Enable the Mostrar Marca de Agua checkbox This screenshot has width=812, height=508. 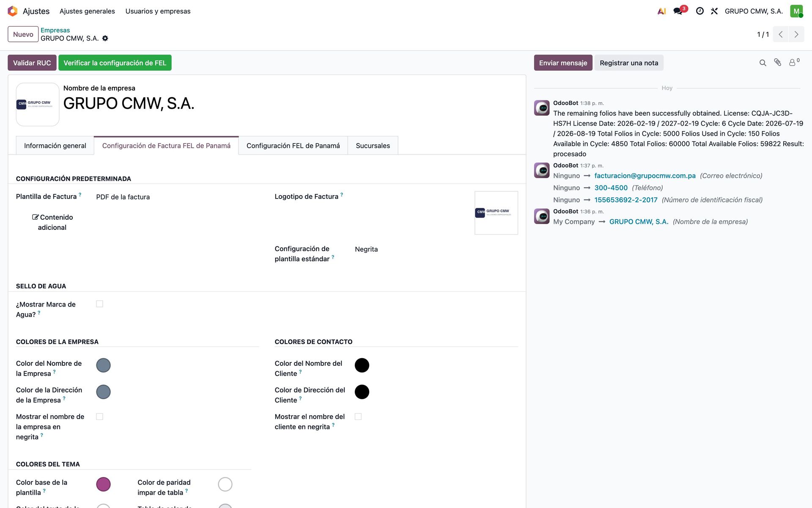[x=99, y=304]
